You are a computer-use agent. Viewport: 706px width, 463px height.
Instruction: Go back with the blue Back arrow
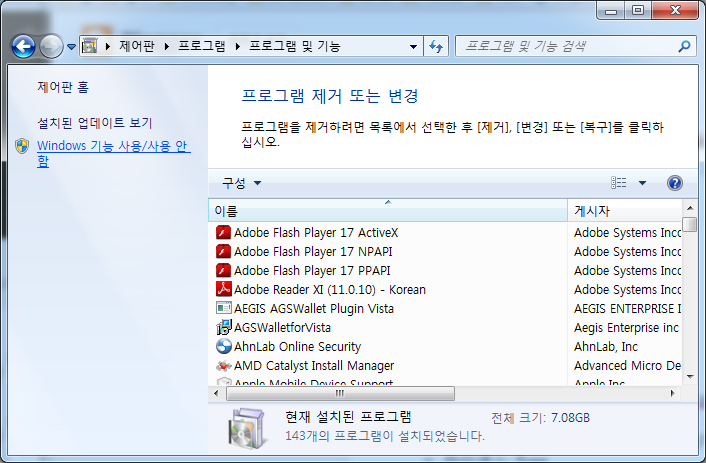point(23,46)
